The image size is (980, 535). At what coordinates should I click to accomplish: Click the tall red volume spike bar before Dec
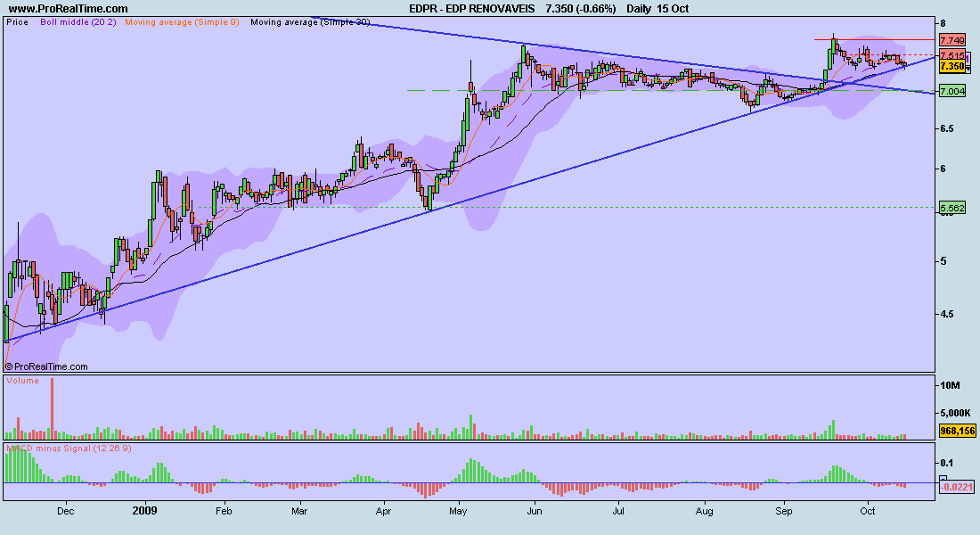[52, 408]
